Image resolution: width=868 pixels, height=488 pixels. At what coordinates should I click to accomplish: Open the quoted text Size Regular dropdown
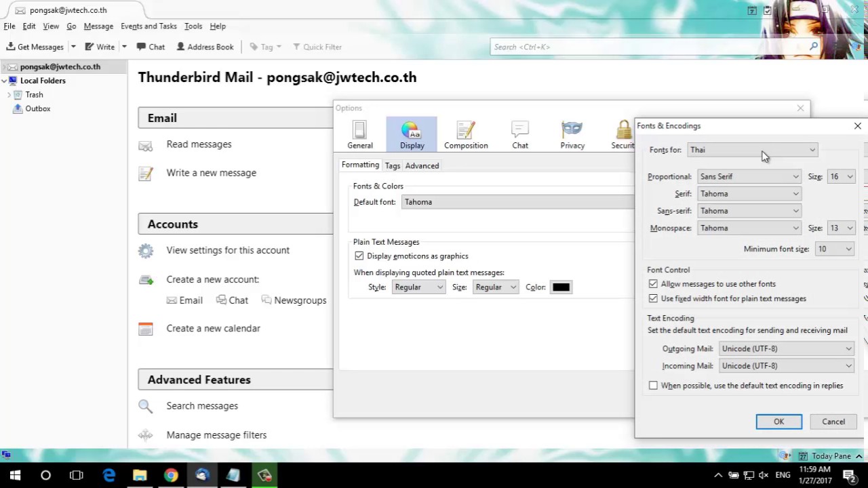click(x=495, y=287)
